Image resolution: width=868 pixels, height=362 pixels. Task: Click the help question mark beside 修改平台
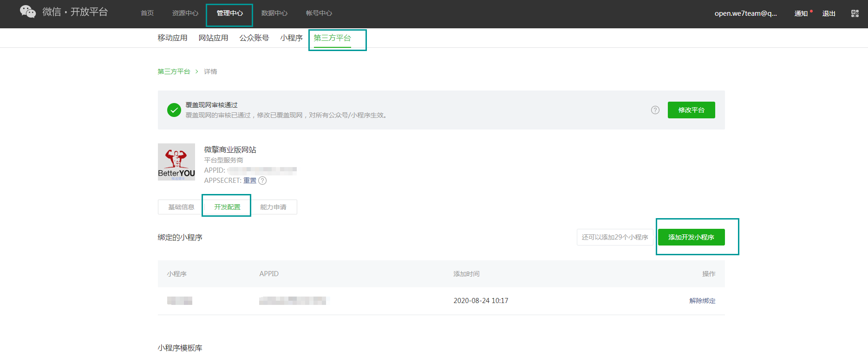coord(655,110)
